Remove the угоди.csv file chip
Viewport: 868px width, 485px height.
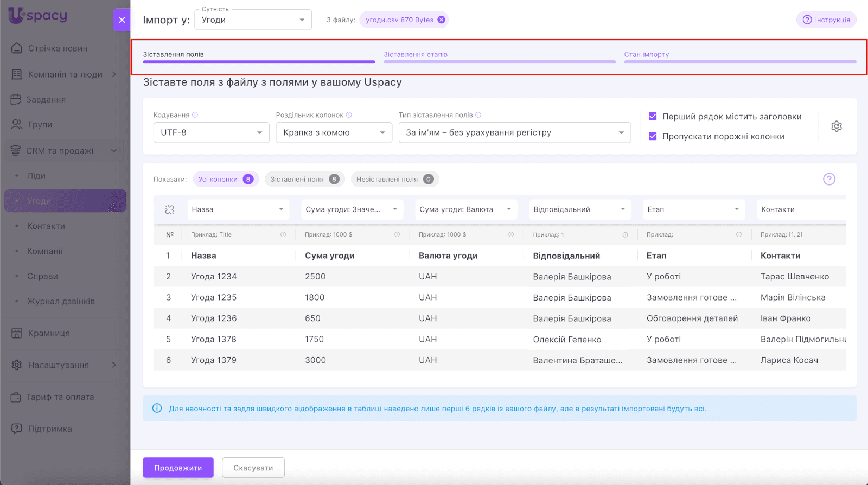(x=442, y=20)
